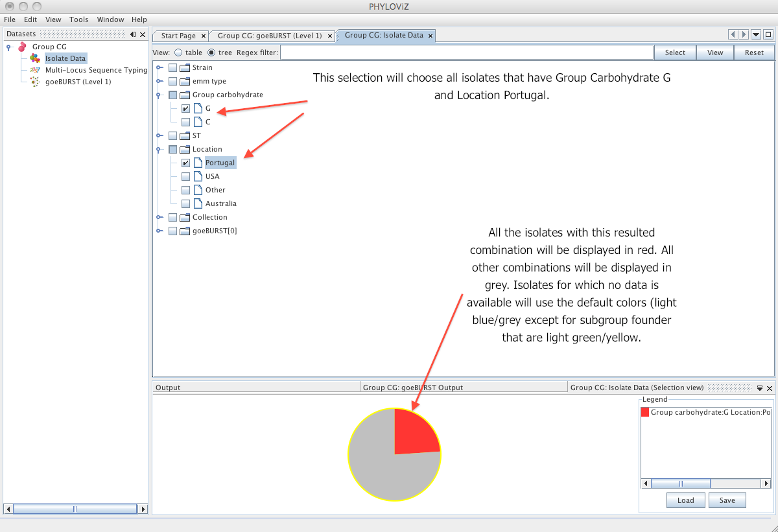Click the goeBURST (Level 1) tree icon
This screenshot has width=778, height=532.
tap(34, 82)
